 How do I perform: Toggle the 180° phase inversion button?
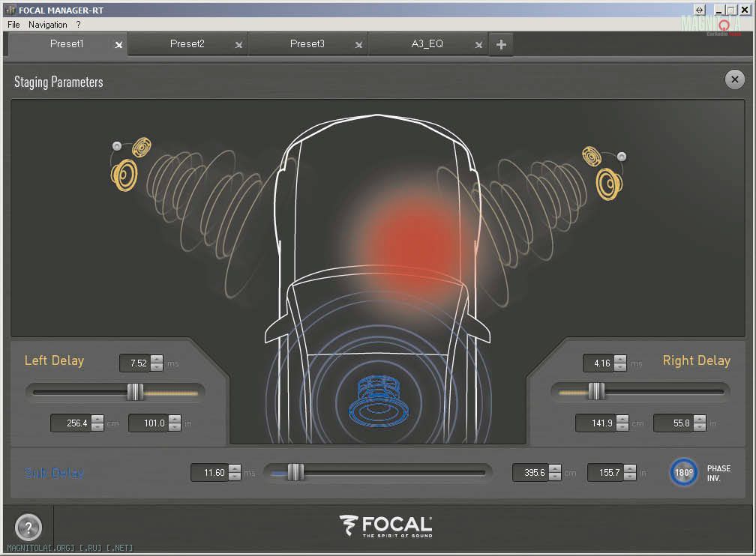pos(684,472)
